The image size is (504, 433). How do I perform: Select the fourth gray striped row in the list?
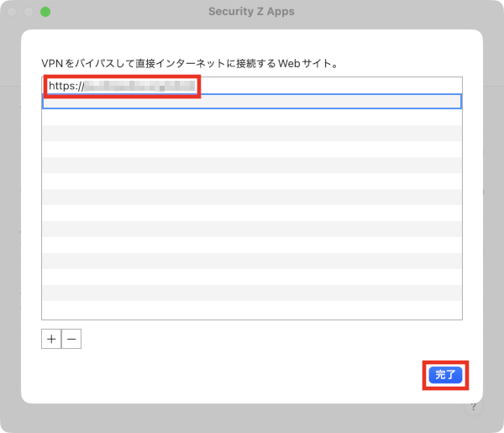(252, 229)
